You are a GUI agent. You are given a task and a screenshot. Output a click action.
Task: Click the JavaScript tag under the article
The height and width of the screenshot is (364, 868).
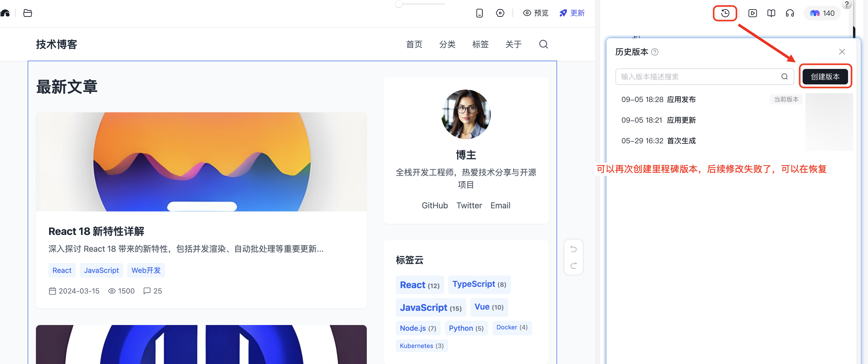[x=101, y=271]
